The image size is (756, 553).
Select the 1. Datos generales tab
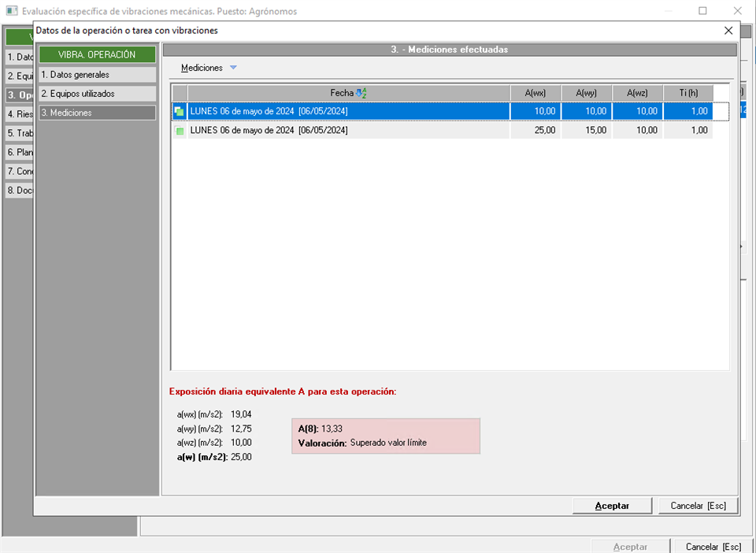(x=98, y=74)
